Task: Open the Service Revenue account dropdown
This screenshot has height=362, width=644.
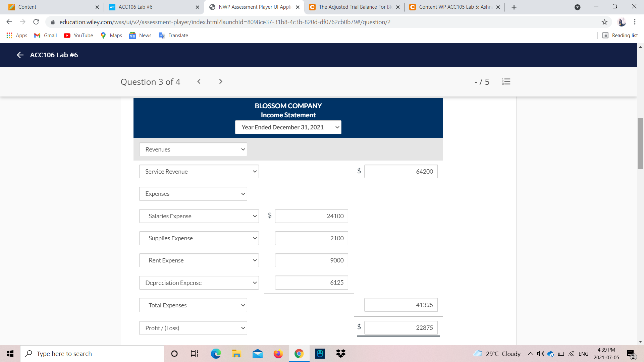Action: point(199,172)
